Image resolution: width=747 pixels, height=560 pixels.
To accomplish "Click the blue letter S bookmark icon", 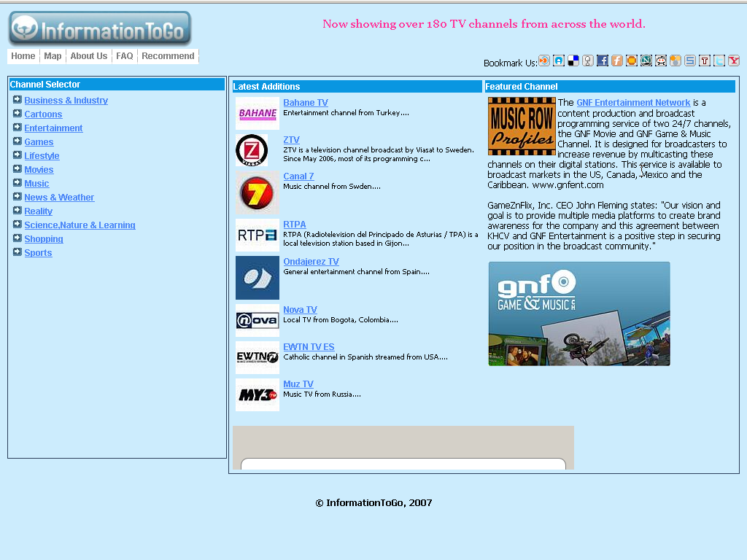I will [x=690, y=61].
